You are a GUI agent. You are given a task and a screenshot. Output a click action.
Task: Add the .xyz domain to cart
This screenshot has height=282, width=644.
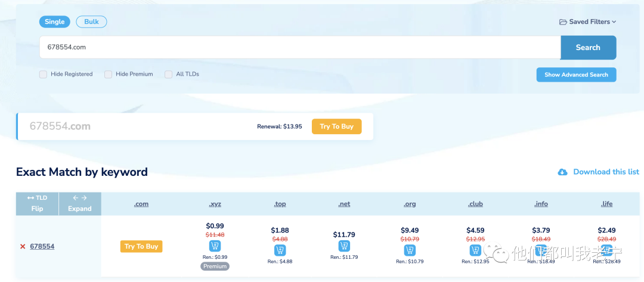(x=215, y=246)
